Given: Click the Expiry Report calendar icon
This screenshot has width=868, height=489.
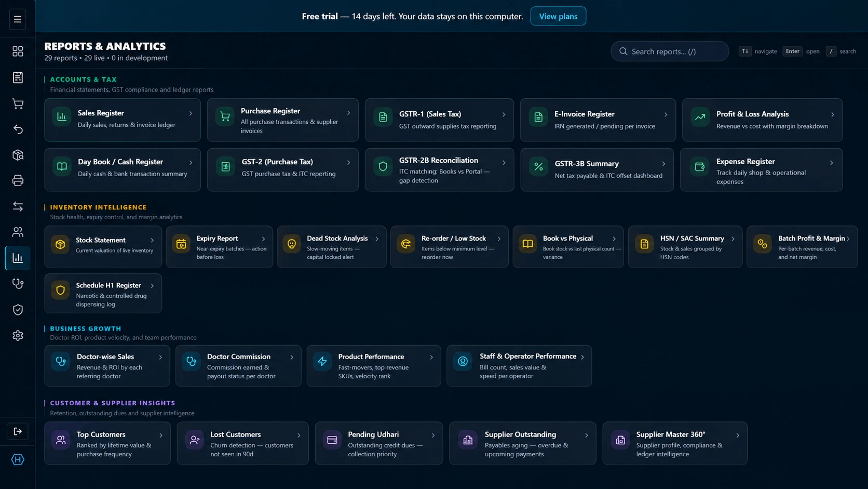Looking at the screenshot, I should [181, 244].
